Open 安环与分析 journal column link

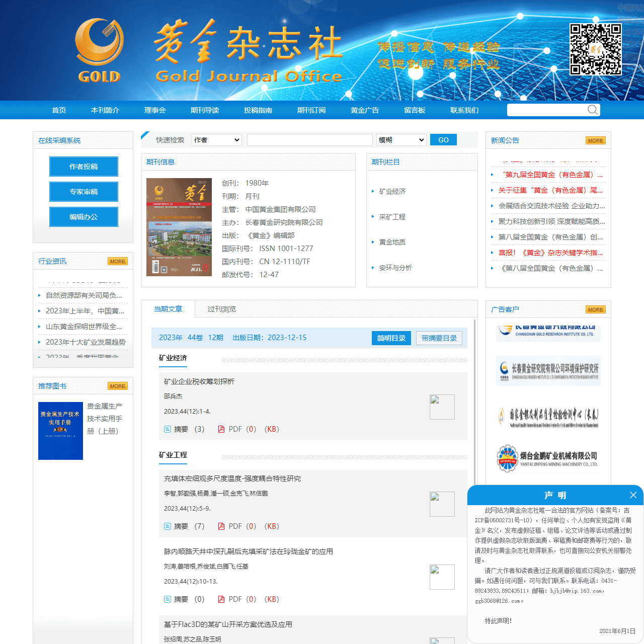pos(395,268)
